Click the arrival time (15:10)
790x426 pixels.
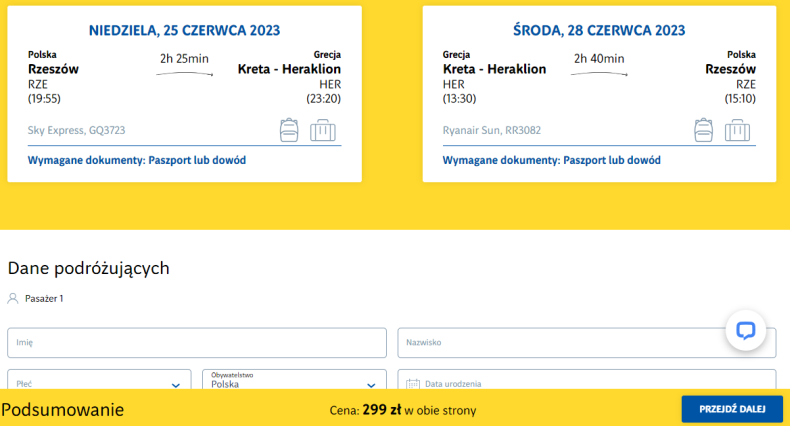point(740,99)
